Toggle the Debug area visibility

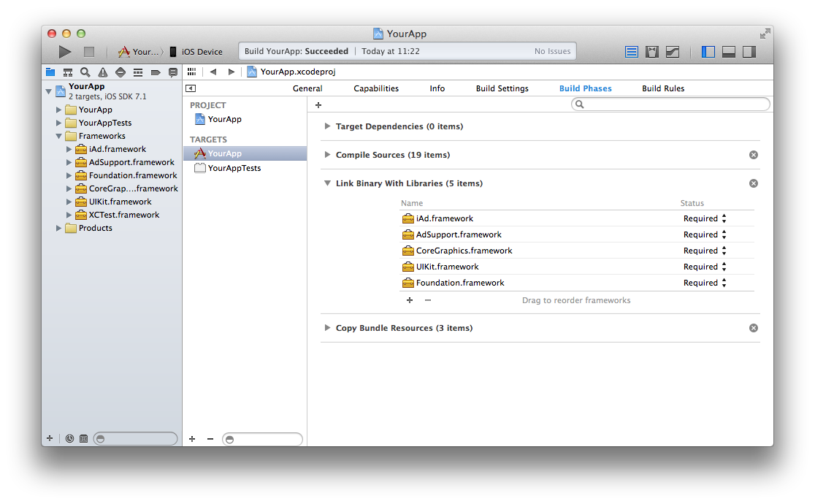point(728,52)
